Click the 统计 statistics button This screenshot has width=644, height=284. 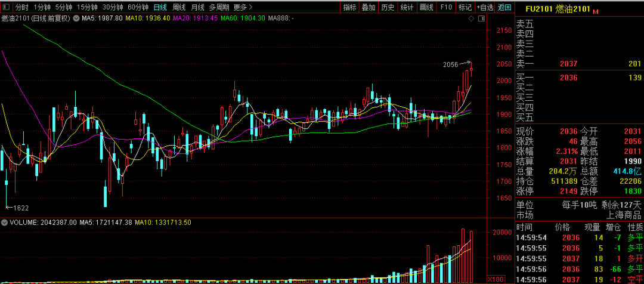coord(407,7)
